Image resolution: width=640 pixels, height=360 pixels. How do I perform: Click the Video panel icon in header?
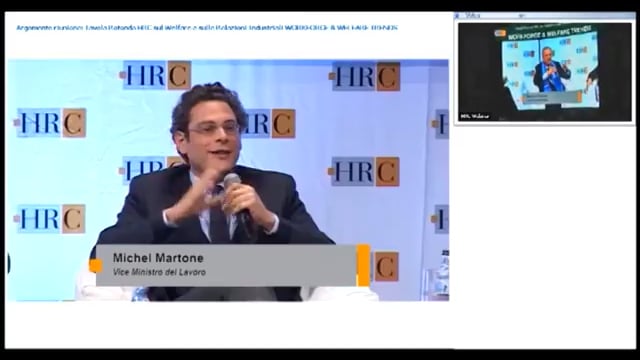457,16
